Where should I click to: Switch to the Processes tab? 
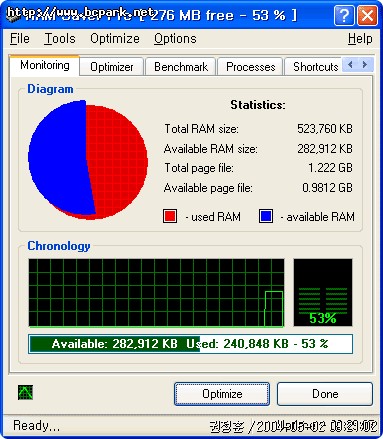click(251, 67)
